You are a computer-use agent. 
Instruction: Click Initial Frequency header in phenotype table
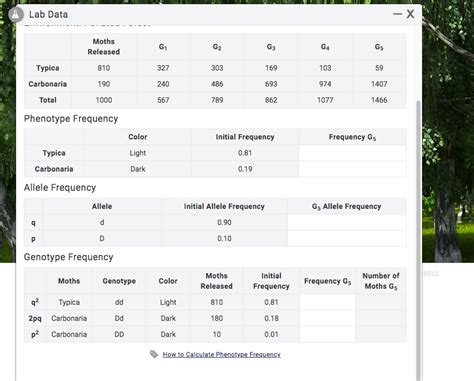click(x=245, y=137)
